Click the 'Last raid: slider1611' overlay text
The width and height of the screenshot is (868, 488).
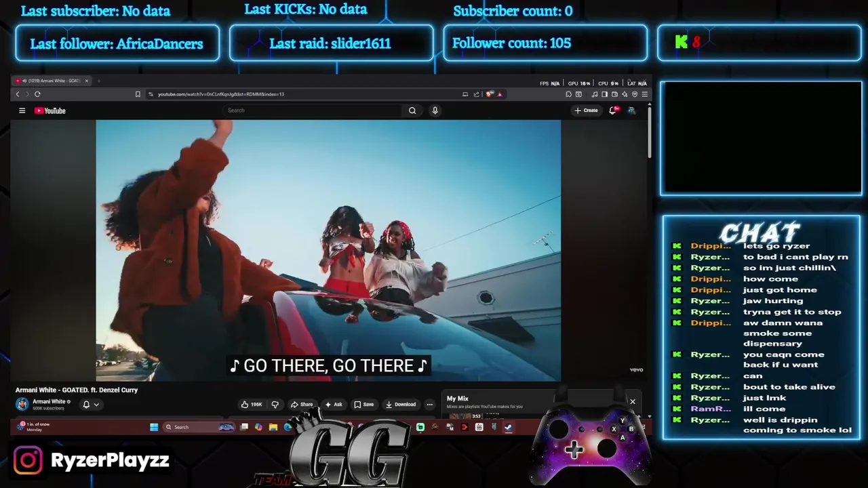(x=330, y=43)
